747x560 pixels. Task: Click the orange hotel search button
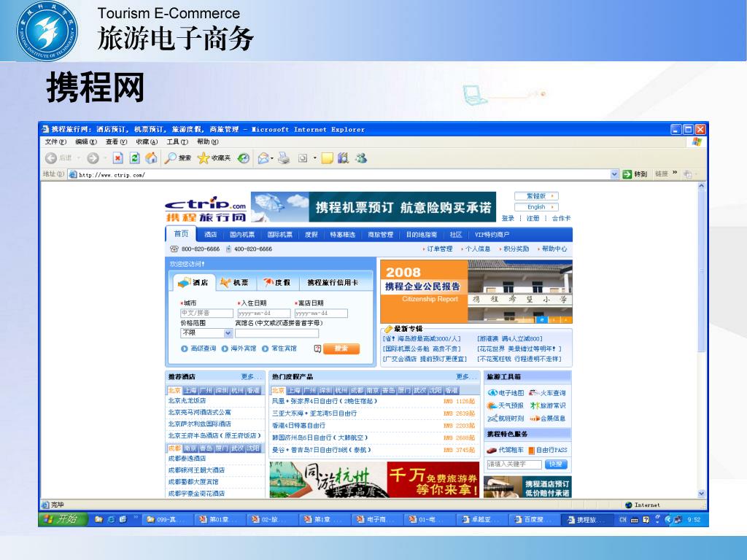click(x=341, y=349)
